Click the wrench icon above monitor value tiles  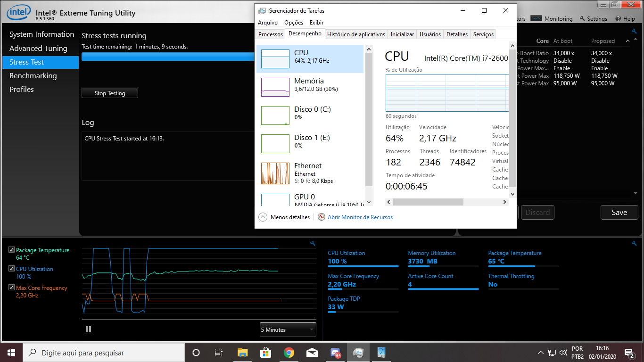634,243
